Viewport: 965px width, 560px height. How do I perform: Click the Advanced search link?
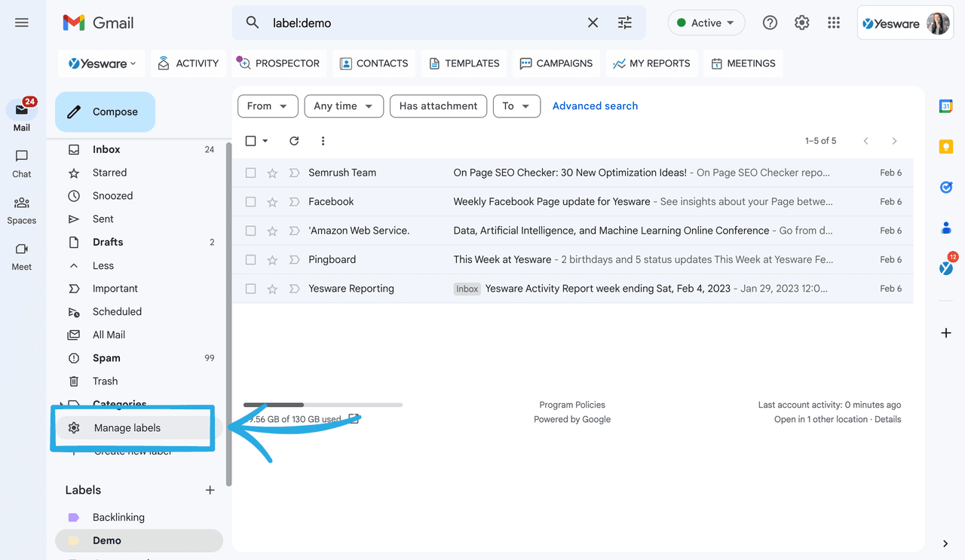(x=595, y=106)
